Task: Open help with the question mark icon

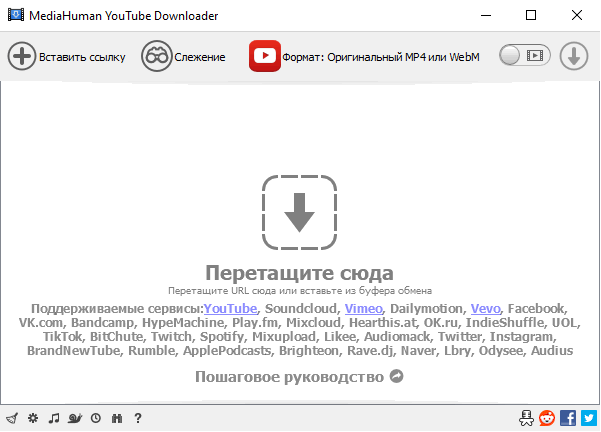Action: (x=138, y=418)
